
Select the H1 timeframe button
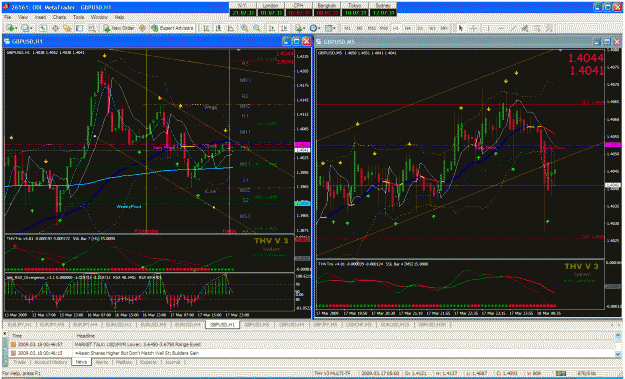point(396,28)
